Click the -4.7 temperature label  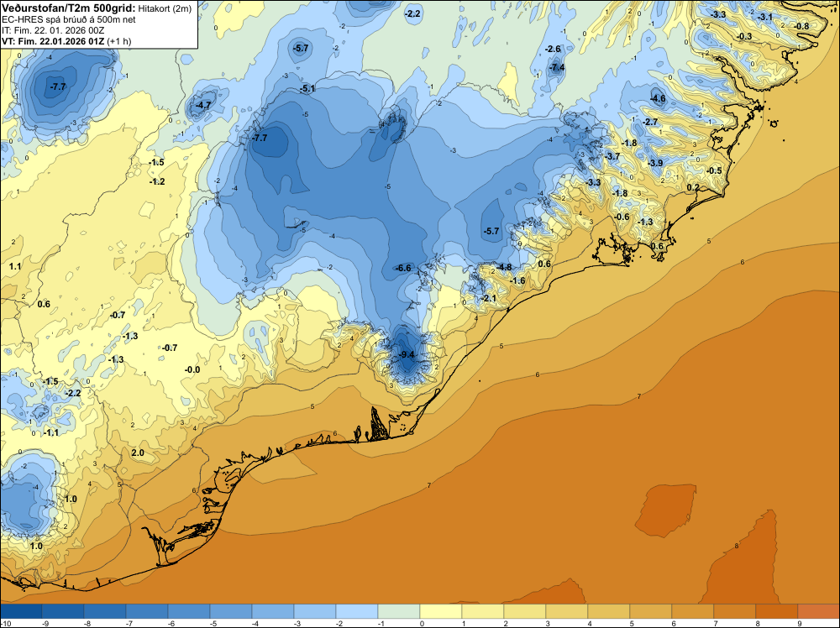(203, 105)
